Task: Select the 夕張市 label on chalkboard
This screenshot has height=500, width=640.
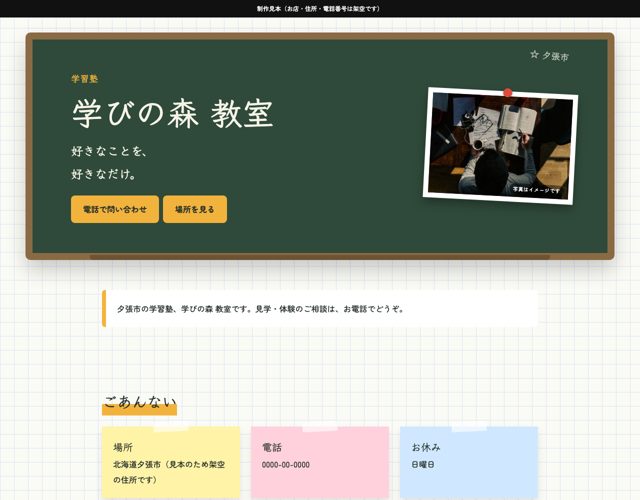Action: pyautogui.click(x=555, y=56)
